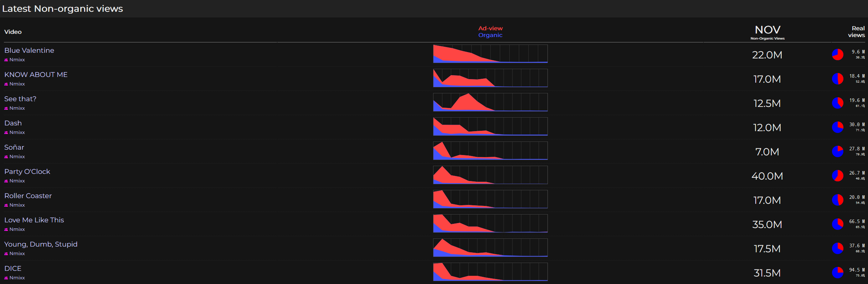Click the 37.6 M real views figure
The width and height of the screenshot is (868, 284).
(857, 246)
